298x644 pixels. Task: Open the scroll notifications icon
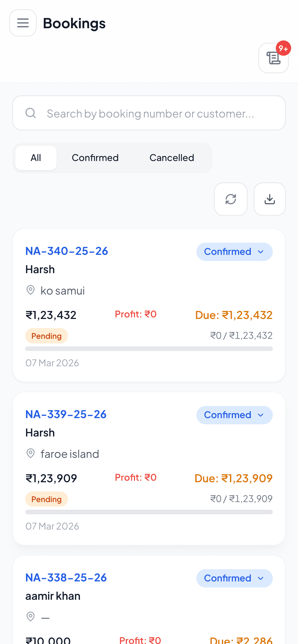pos(273,58)
